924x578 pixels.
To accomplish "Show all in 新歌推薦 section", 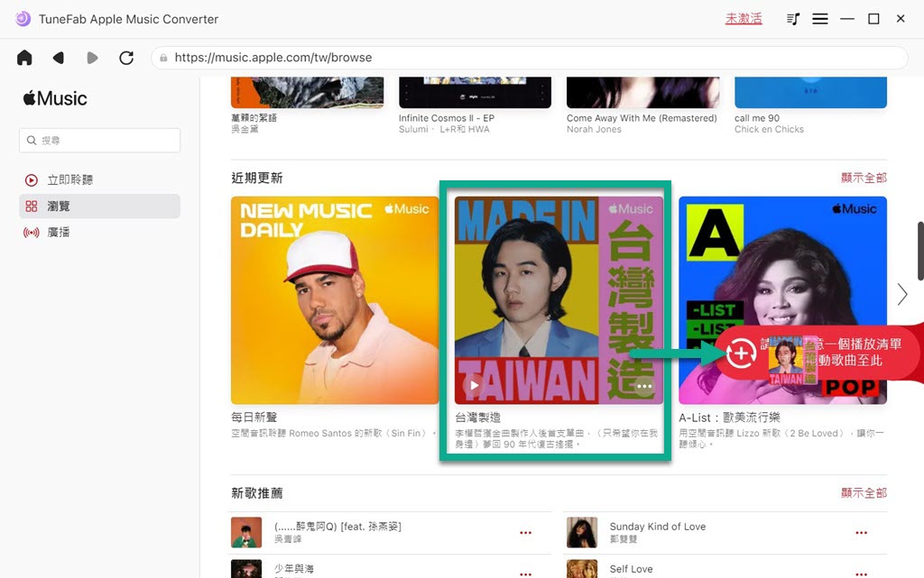I will pyautogui.click(x=864, y=492).
